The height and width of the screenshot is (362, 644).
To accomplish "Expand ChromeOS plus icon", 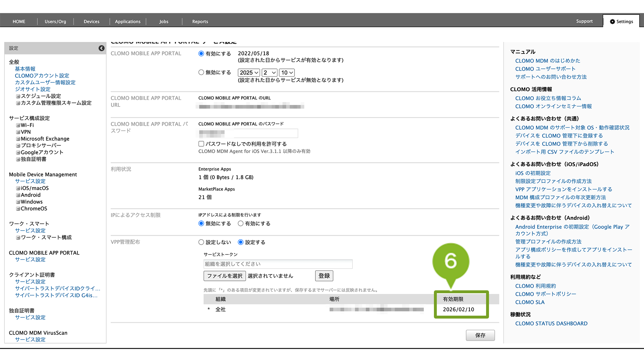I will click(18, 209).
